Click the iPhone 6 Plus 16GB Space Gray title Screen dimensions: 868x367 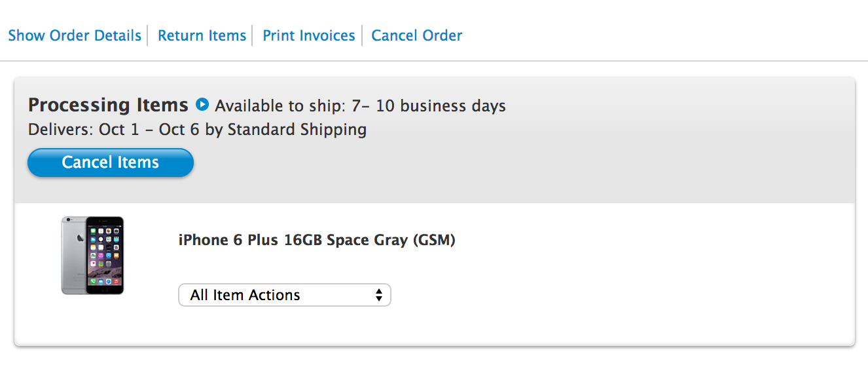(x=295, y=241)
